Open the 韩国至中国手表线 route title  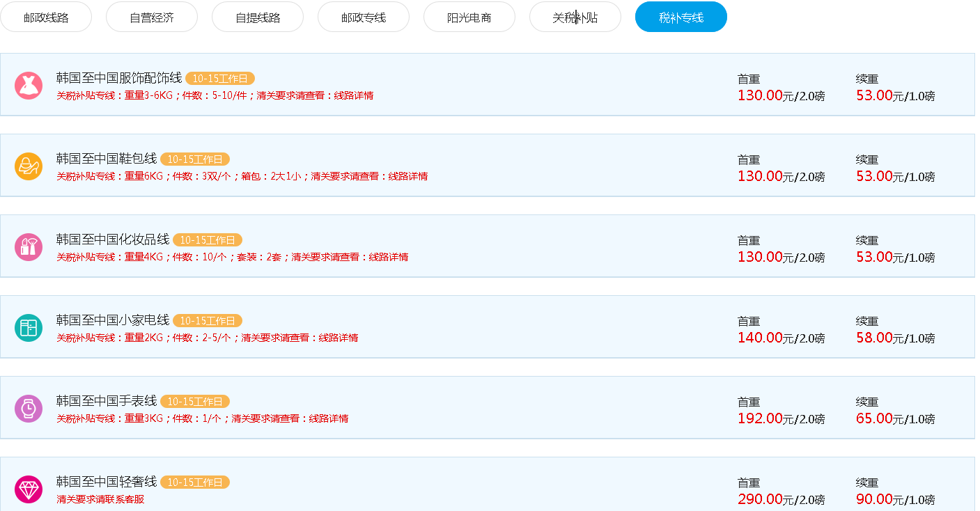tap(107, 401)
